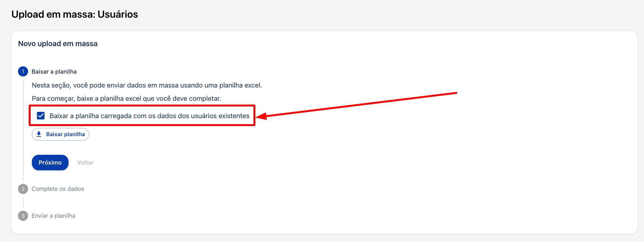
Task: Click the step 2 number circle
Action: click(23, 189)
